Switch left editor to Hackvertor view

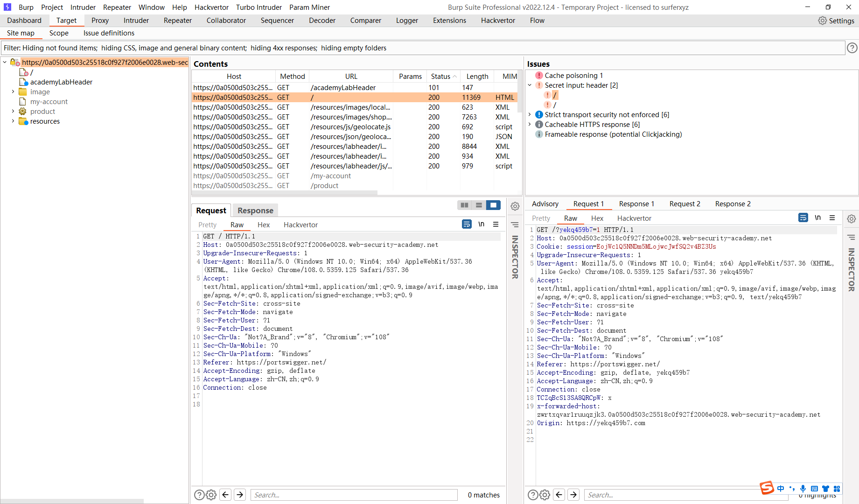300,225
